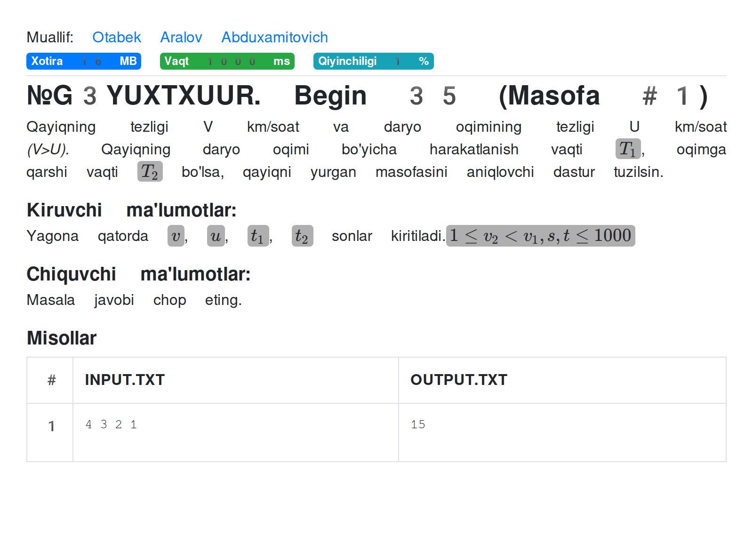This screenshot has height=560, width=753.
Task: Select the v variable formula box
Action: [x=176, y=236]
